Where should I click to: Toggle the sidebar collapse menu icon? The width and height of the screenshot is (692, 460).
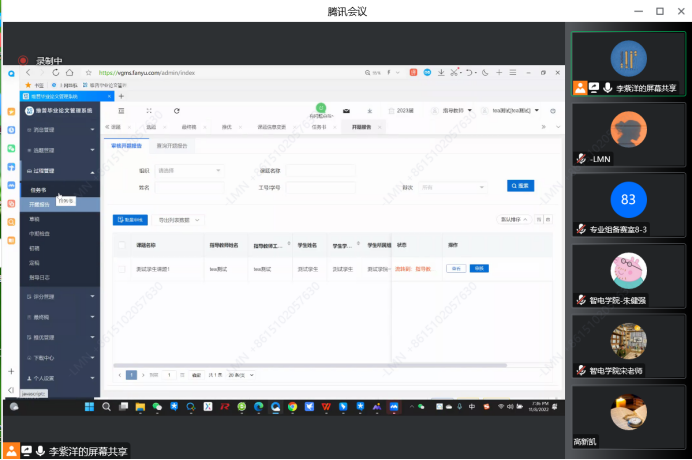120,111
